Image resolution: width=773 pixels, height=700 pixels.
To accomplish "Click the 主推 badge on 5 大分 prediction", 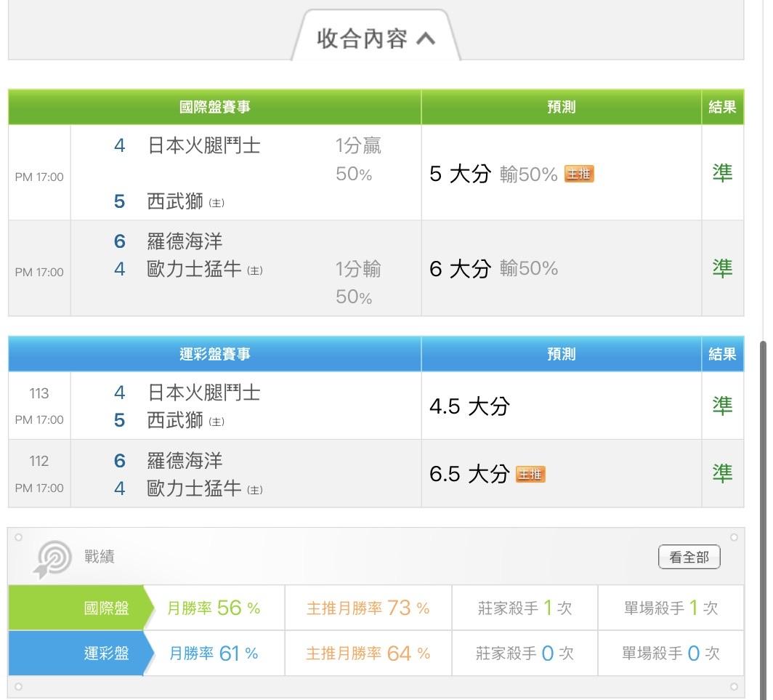I will click(x=579, y=174).
